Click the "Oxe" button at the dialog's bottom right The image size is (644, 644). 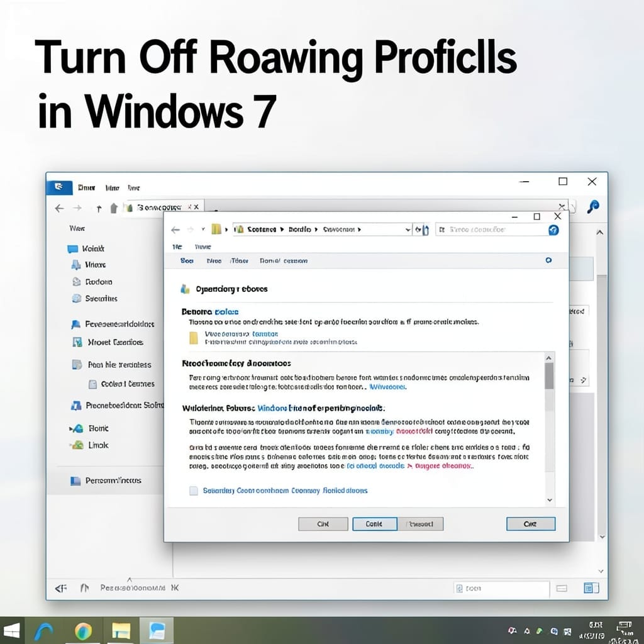[x=531, y=524]
